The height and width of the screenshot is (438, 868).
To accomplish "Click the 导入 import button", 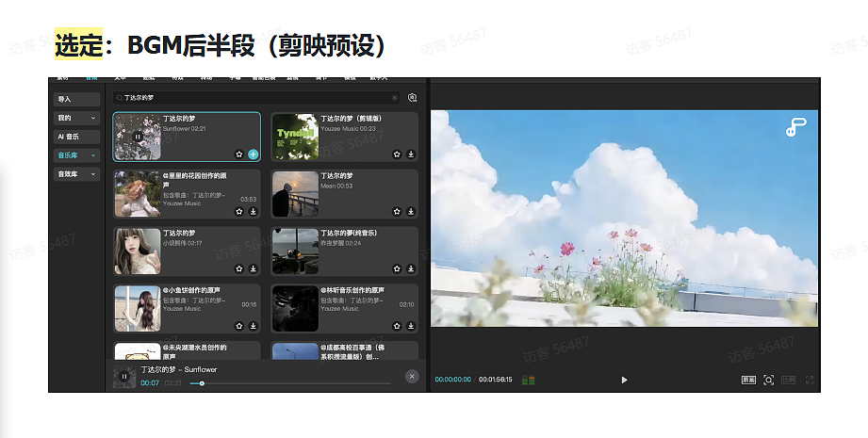I will click(x=77, y=99).
